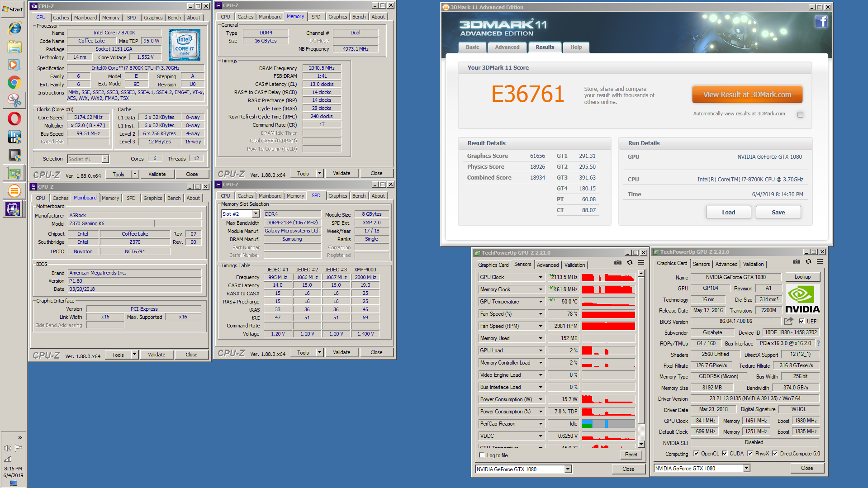Expand the Fan Speed (RPM) sensor dropdown
The image size is (868, 488).
[x=540, y=326]
